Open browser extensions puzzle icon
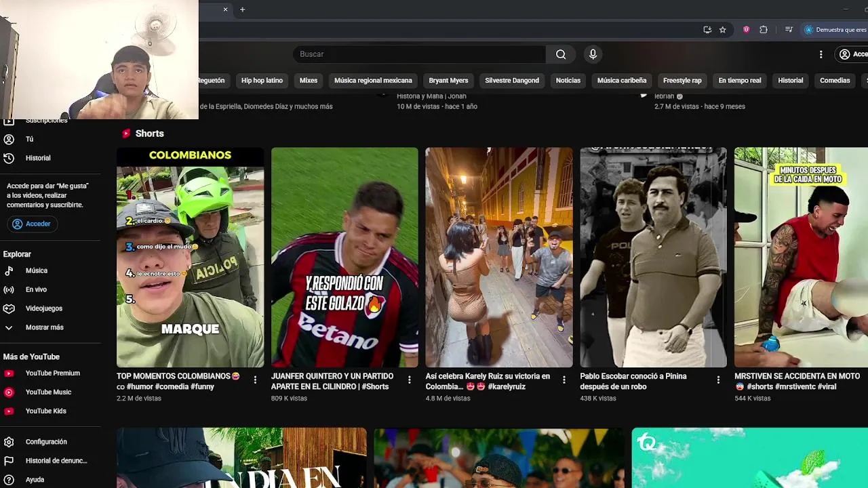868x488 pixels. coord(764,30)
